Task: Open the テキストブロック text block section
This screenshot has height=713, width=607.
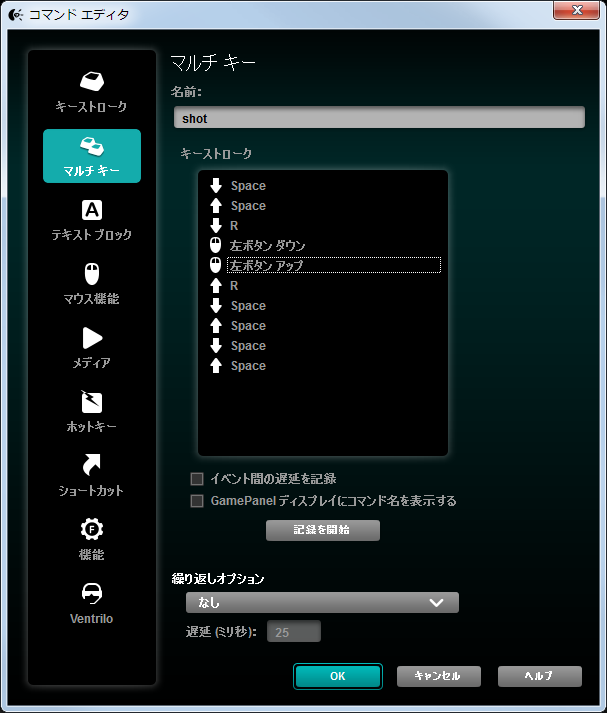Action: coord(91,221)
